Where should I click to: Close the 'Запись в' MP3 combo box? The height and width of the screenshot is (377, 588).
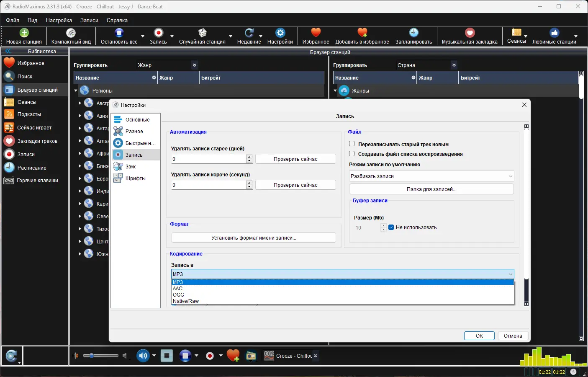click(x=343, y=274)
